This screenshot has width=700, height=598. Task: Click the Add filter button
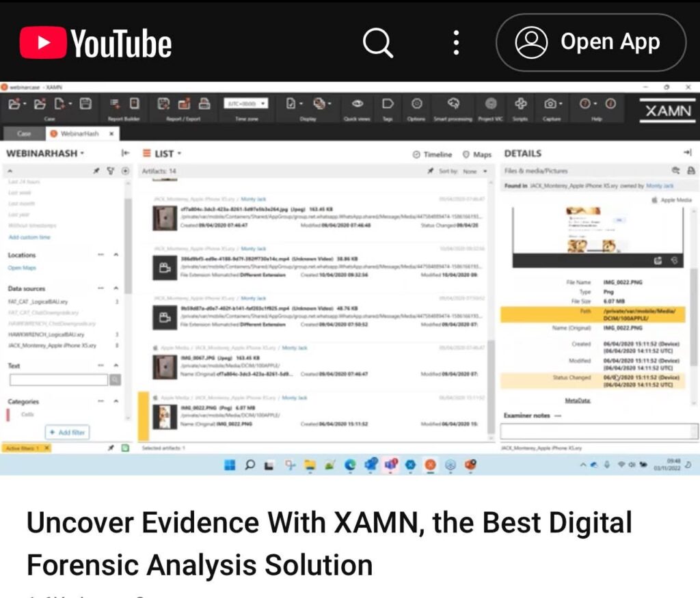click(68, 433)
